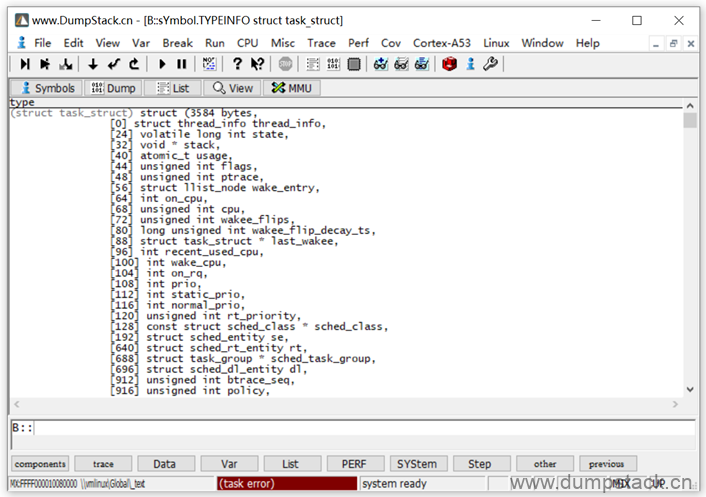Image resolution: width=706 pixels, height=497 pixels.
Task: Click the question mark help icon
Action: tap(237, 64)
